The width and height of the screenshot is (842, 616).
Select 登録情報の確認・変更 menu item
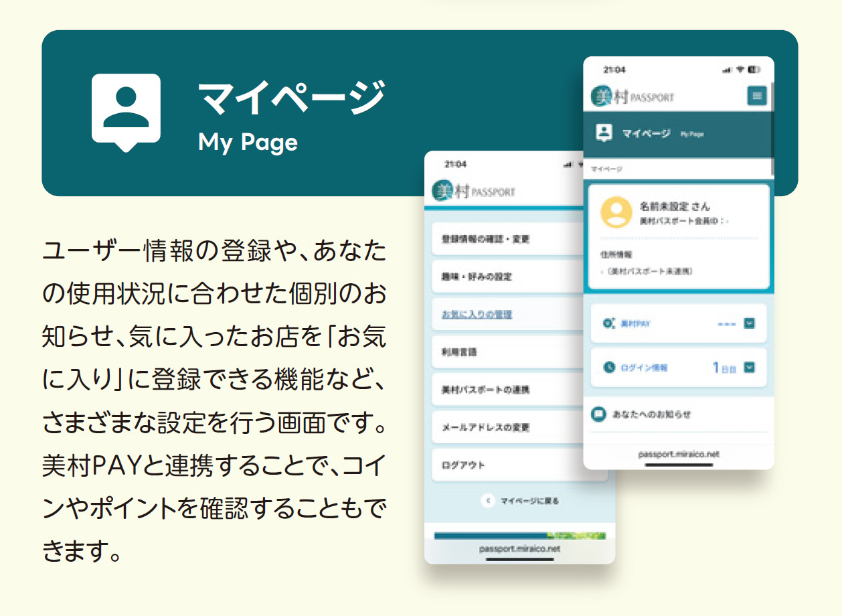pyautogui.click(x=485, y=239)
